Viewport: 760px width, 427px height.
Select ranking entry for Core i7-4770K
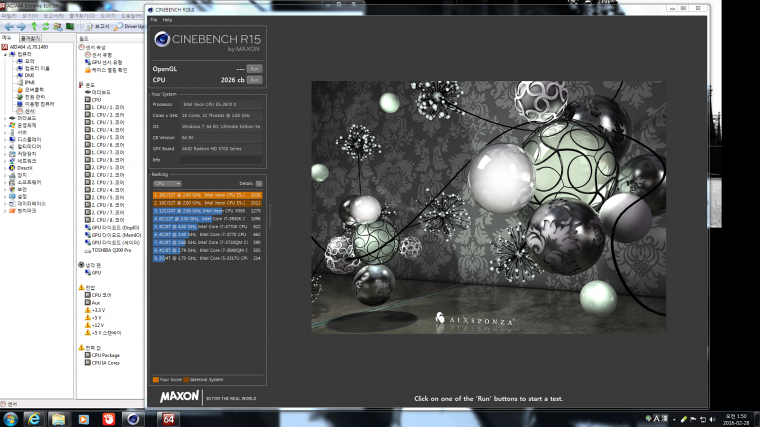[x=207, y=226]
